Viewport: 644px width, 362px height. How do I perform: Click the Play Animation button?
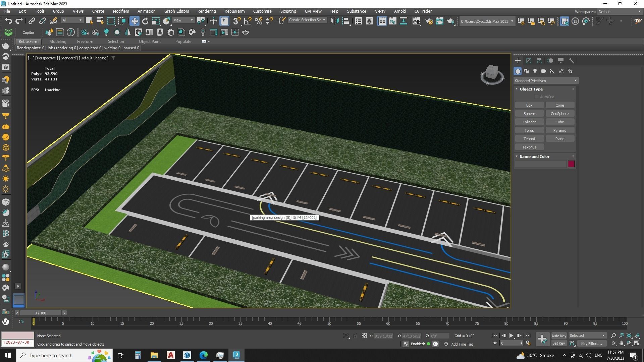(x=511, y=336)
